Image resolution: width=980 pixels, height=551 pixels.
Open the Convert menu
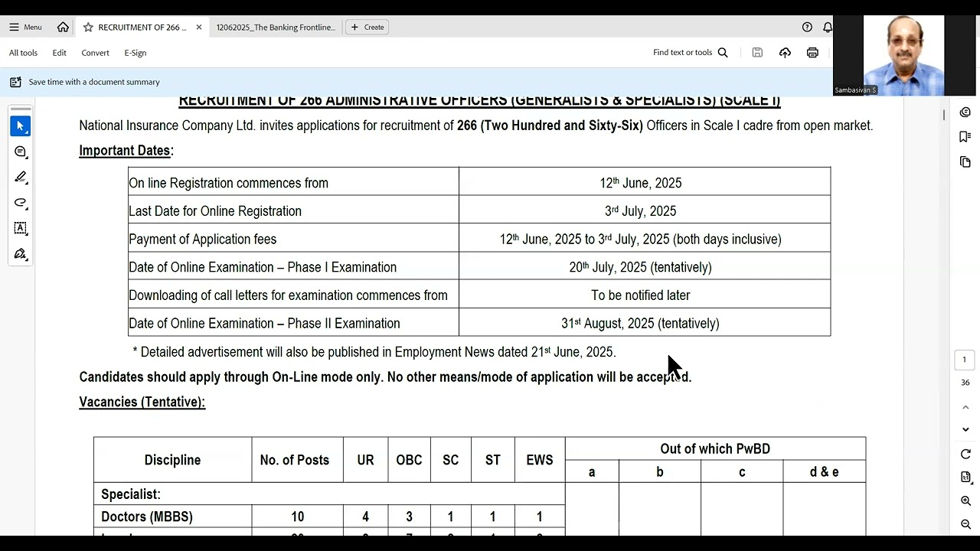point(95,53)
